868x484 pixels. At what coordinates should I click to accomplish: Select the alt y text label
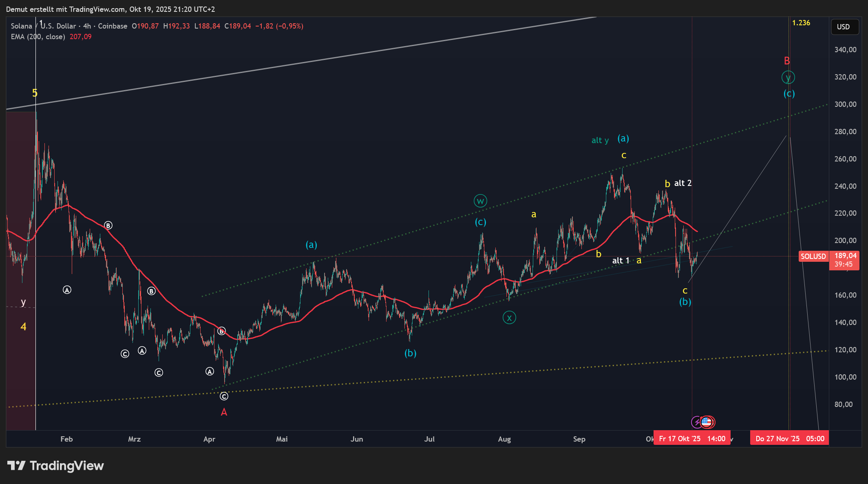(x=600, y=140)
